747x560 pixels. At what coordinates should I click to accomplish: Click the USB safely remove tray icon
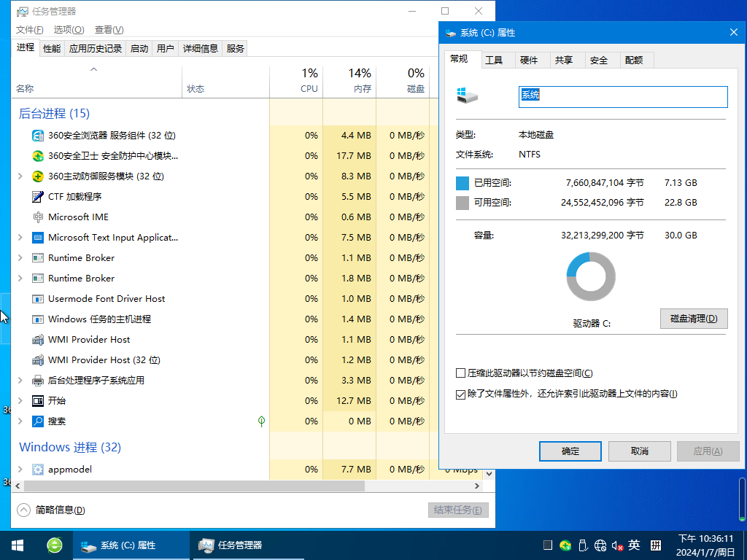click(583, 545)
